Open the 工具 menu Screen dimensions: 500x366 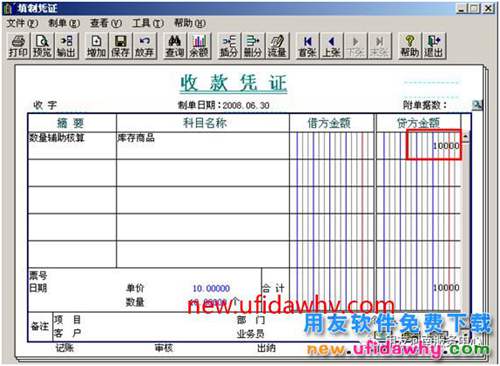click(x=148, y=23)
